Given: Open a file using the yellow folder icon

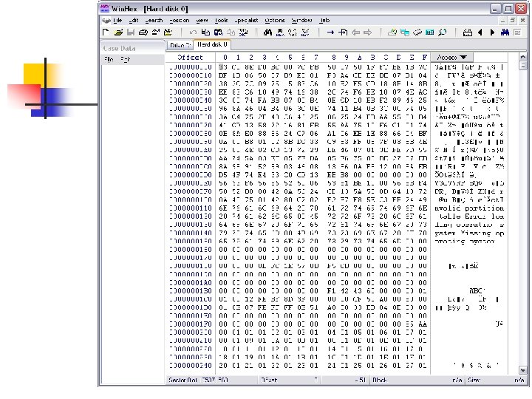Looking at the screenshot, I should click(x=118, y=33).
